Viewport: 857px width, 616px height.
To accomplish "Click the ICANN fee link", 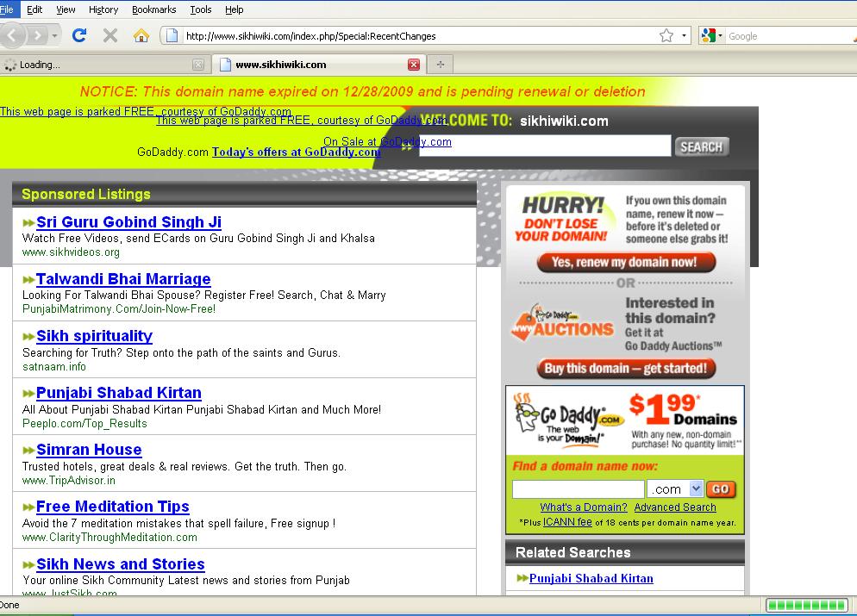I will click(x=567, y=521).
